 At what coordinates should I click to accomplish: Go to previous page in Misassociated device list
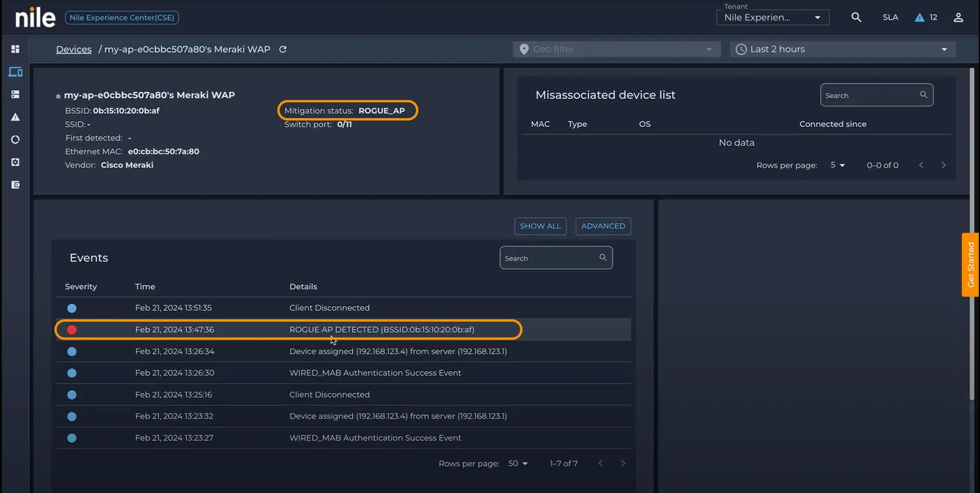(921, 165)
